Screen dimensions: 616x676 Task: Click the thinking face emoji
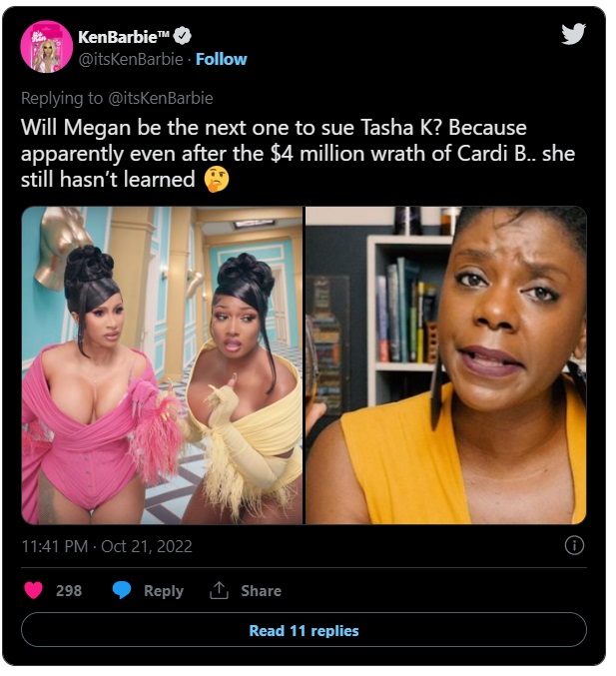(x=214, y=181)
